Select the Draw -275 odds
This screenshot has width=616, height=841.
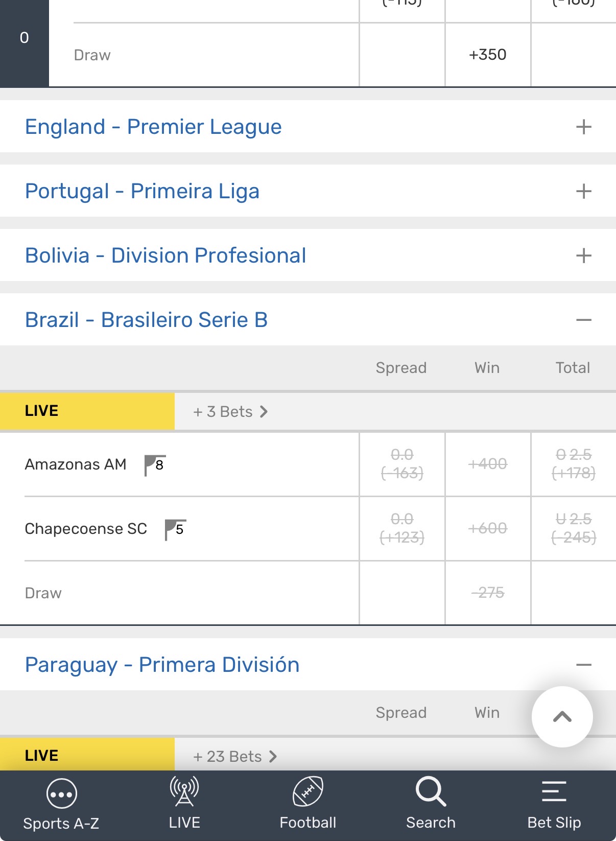pos(488,593)
